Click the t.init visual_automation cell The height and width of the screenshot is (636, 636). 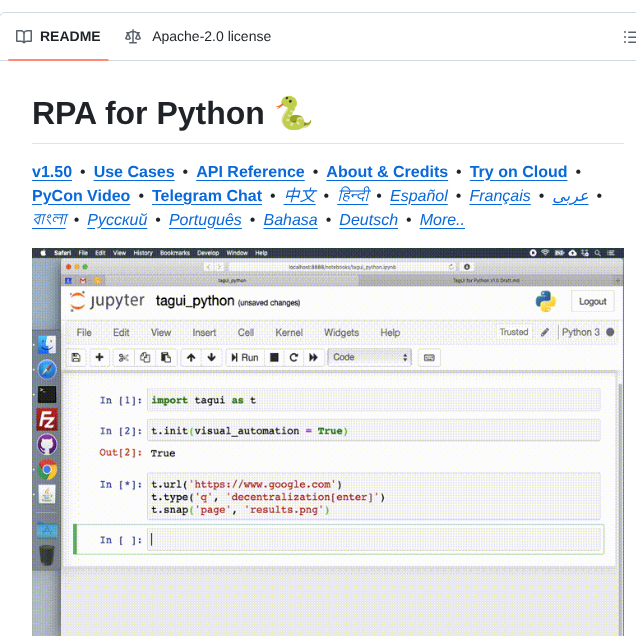point(374,431)
